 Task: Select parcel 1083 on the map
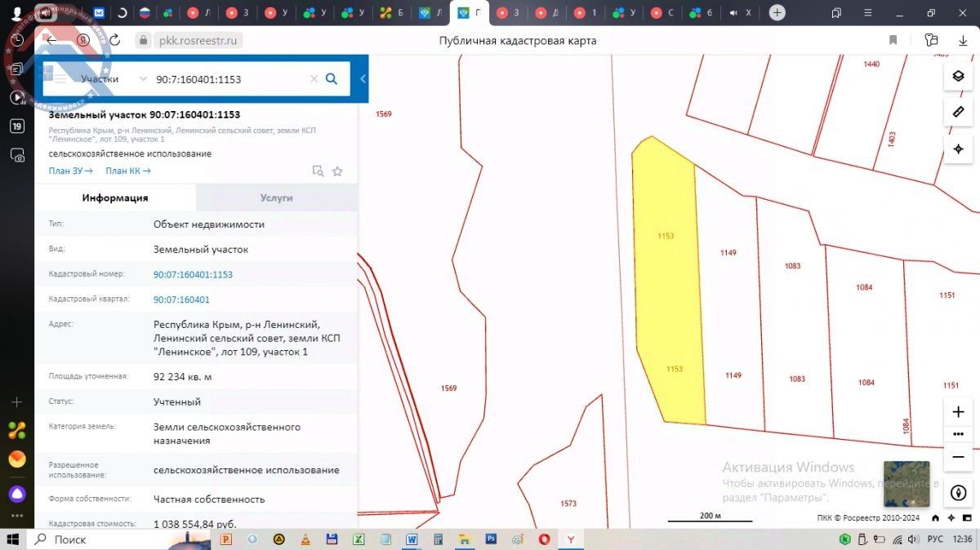point(793,318)
